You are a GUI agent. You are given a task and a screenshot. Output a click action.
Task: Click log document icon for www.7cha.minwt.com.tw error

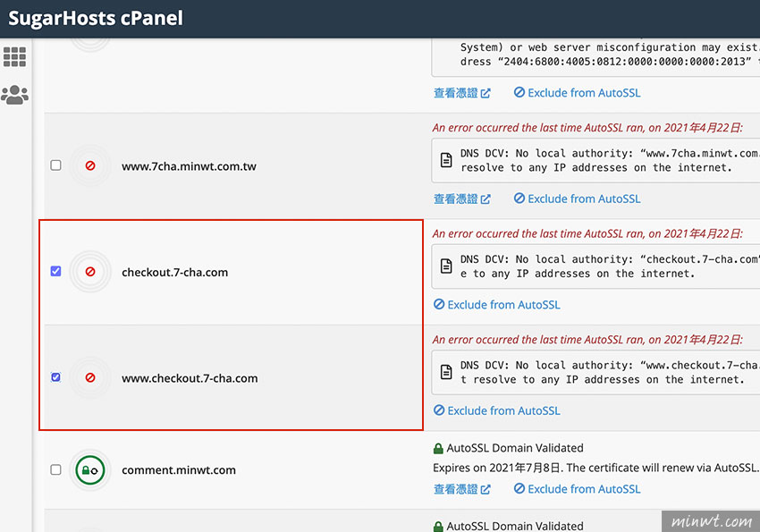[x=446, y=160]
